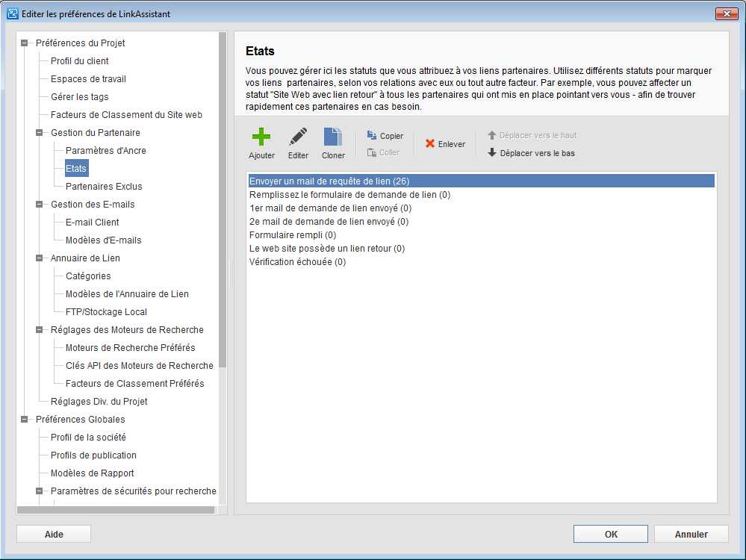Click the greyed-out Coller paste button
The width and height of the screenshot is (746, 560).
(383, 152)
